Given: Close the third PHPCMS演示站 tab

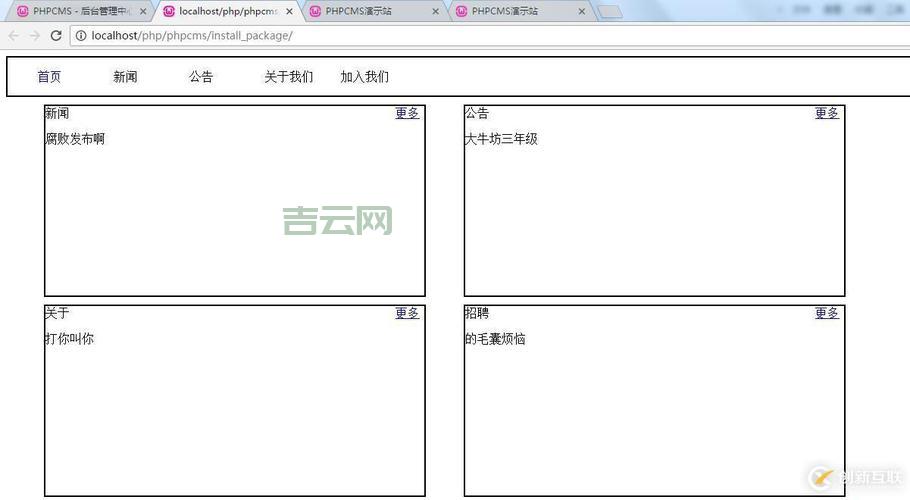Looking at the screenshot, I should [435, 11].
